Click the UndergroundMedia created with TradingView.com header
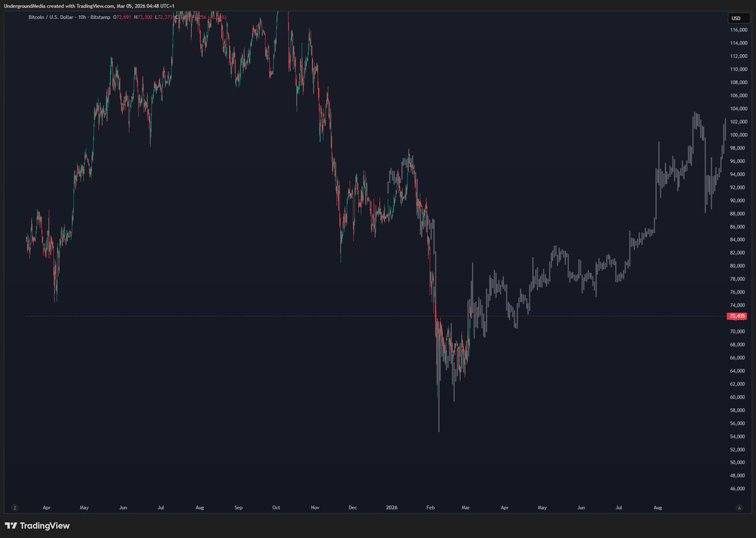 [x=89, y=6]
